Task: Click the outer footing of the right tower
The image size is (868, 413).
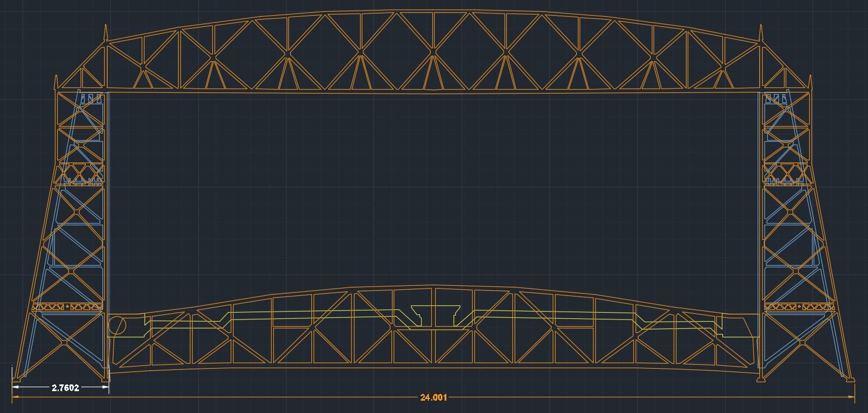Action: pyautogui.click(x=850, y=380)
